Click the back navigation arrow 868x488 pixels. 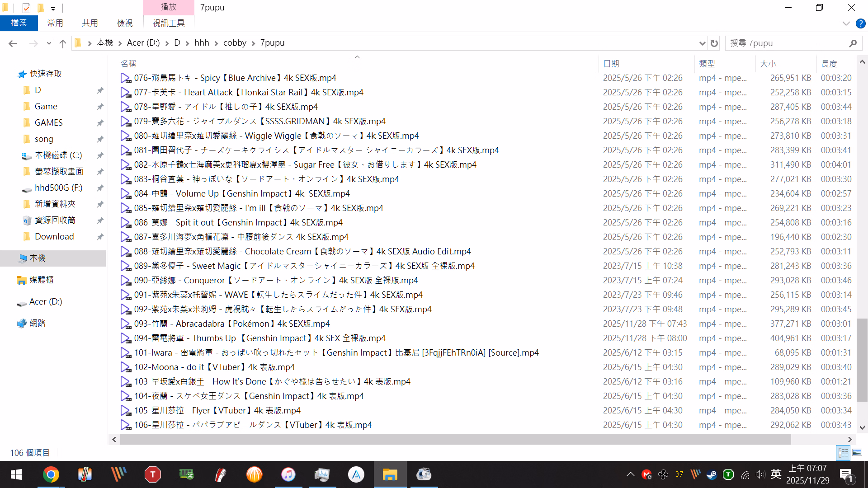pos(13,43)
